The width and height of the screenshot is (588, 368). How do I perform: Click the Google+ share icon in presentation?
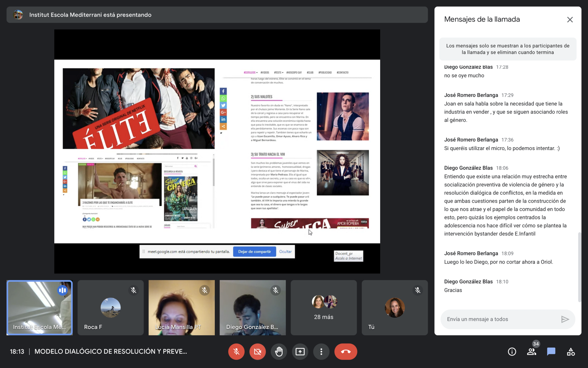[223, 112]
